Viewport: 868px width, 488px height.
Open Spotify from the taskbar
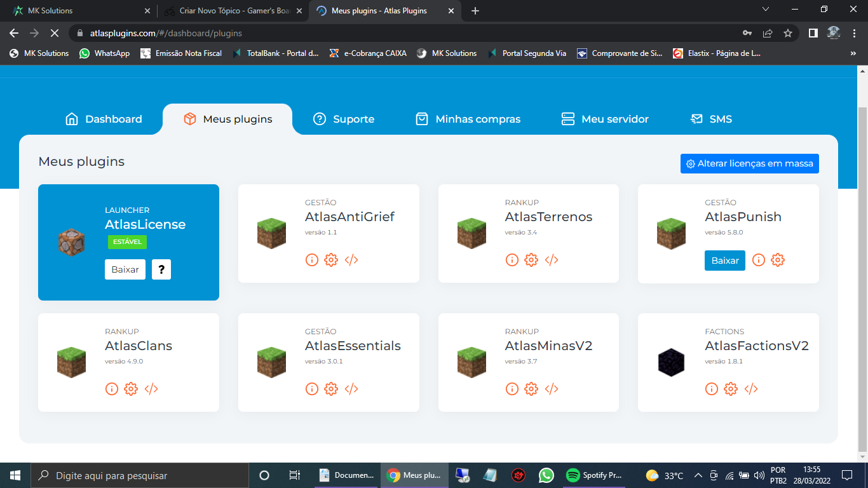594,475
